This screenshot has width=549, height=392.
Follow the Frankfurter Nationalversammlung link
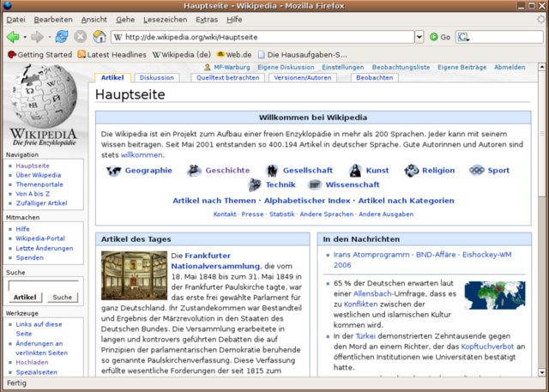[215, 261]
